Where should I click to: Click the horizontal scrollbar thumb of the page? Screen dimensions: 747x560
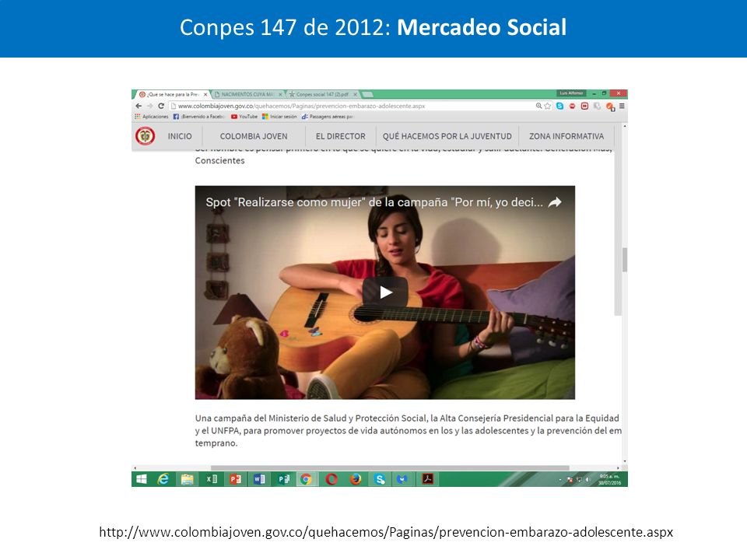click(x=390, y=468)
